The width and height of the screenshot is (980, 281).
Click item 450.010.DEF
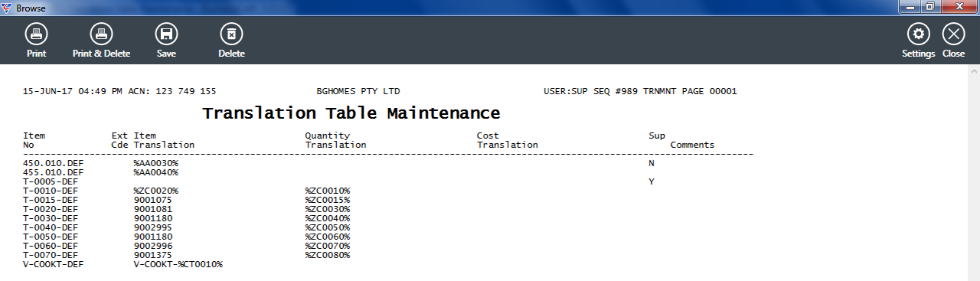[54, 163]
